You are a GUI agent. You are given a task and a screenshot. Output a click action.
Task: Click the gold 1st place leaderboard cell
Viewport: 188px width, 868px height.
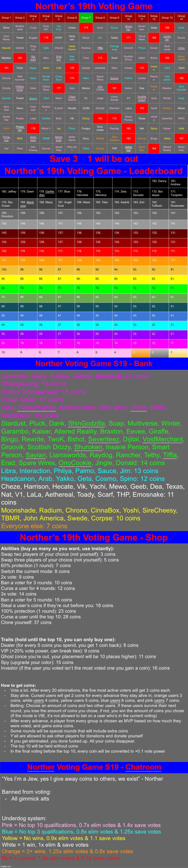(178, 352)
